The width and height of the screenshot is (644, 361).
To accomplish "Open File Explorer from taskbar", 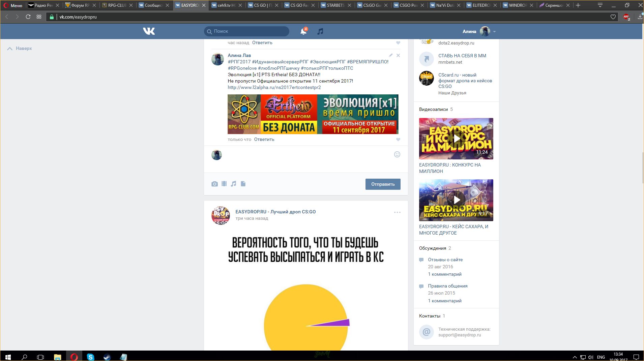I will pos(57,357).
